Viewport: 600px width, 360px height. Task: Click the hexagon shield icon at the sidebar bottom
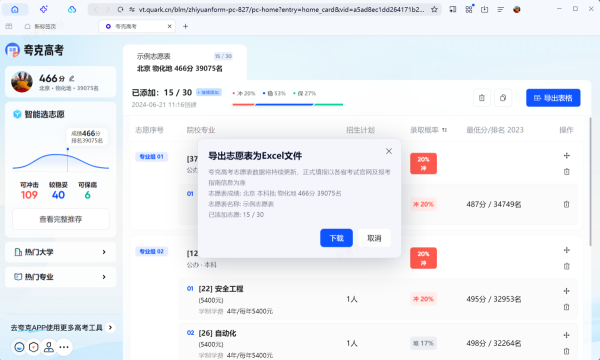tap(34, 347)
